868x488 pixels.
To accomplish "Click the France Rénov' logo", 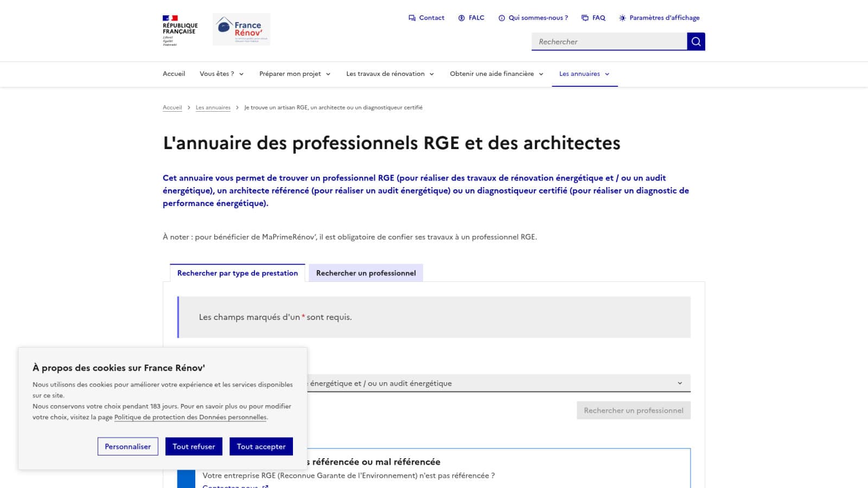I will click(241, 29).
